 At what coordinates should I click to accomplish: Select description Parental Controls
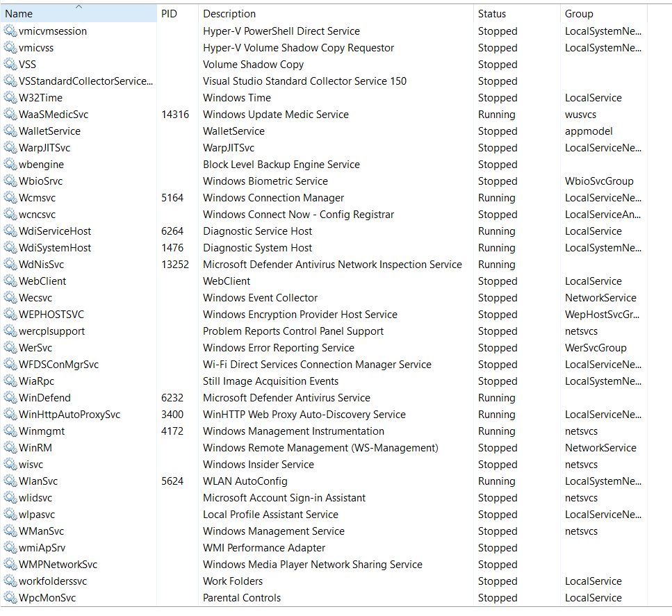point(242,598)
